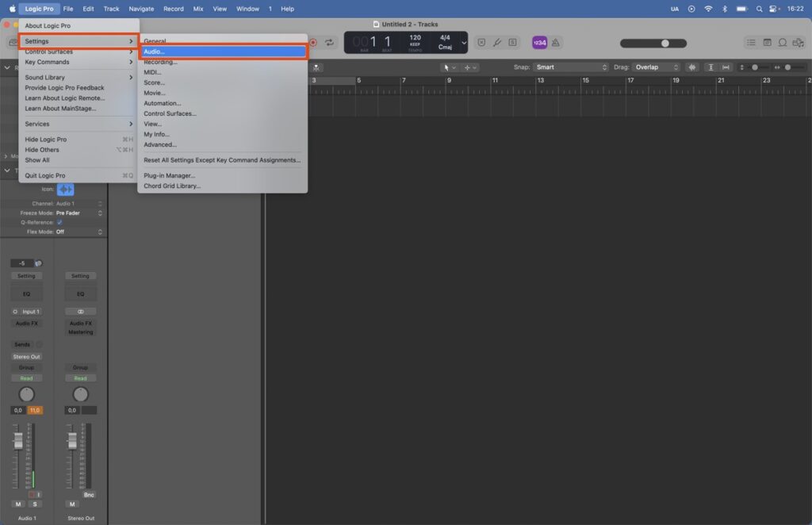
Task: Click the Audio 1 pan knob
Action: [x=26, y=394]
